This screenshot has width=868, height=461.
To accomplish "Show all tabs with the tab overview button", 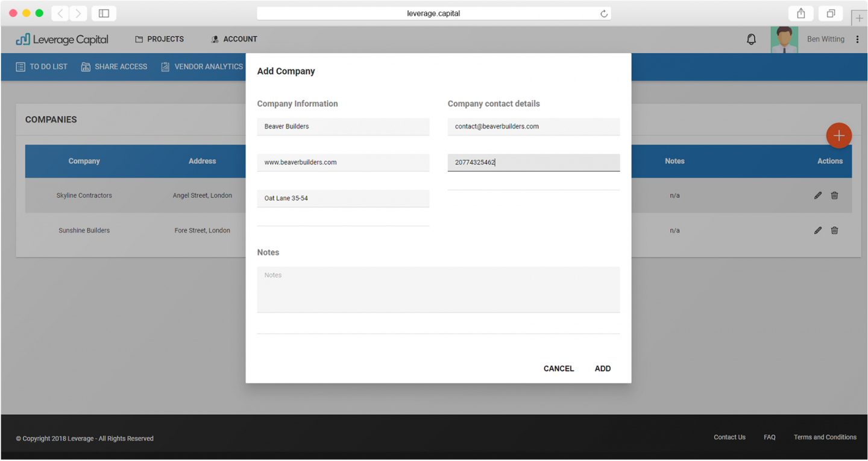I will coord(831,13).
